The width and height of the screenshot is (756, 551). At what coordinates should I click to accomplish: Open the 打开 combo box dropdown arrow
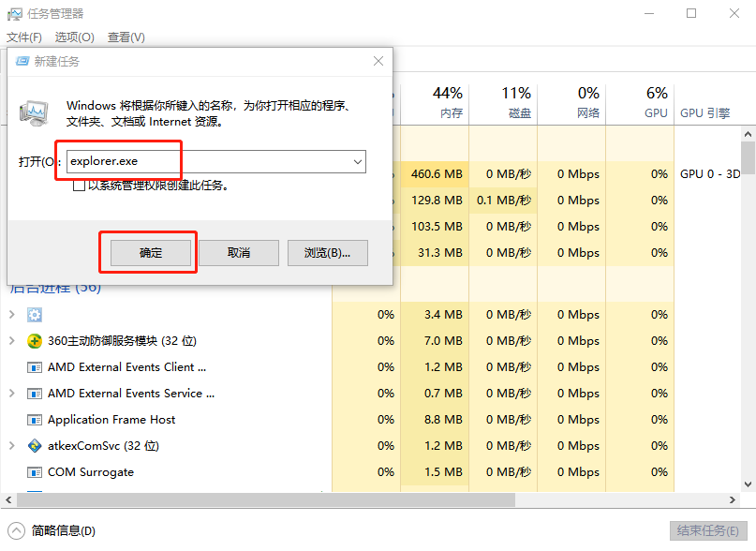point(358,161)
